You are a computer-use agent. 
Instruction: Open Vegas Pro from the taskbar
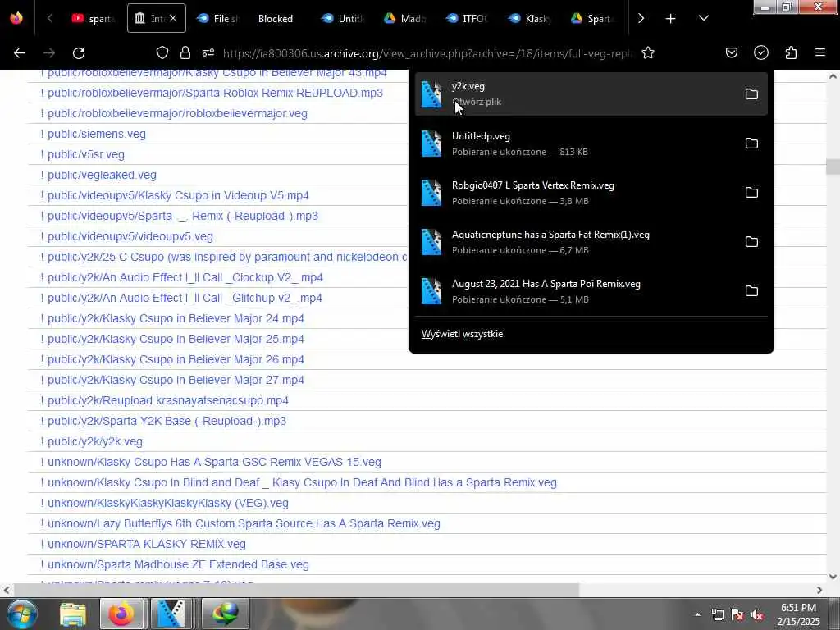171,614
